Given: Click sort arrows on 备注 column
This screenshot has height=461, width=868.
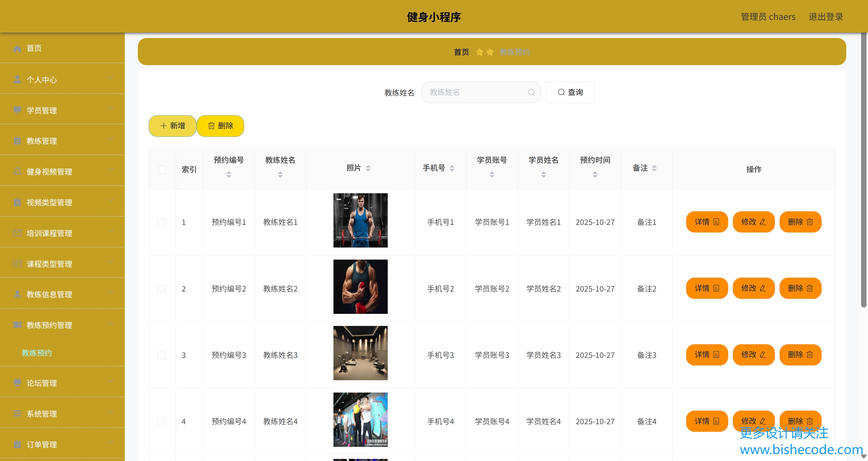Looking at the screenshot, I should 654,168.
